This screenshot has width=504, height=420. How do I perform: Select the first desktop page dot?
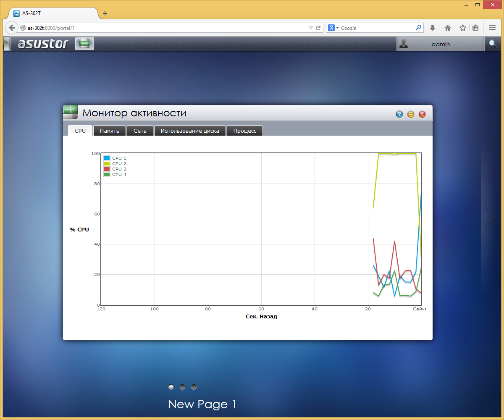point(171,386)
